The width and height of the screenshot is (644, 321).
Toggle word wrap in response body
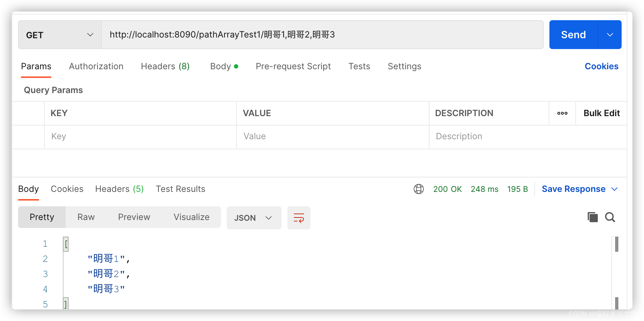click(299, 218)
